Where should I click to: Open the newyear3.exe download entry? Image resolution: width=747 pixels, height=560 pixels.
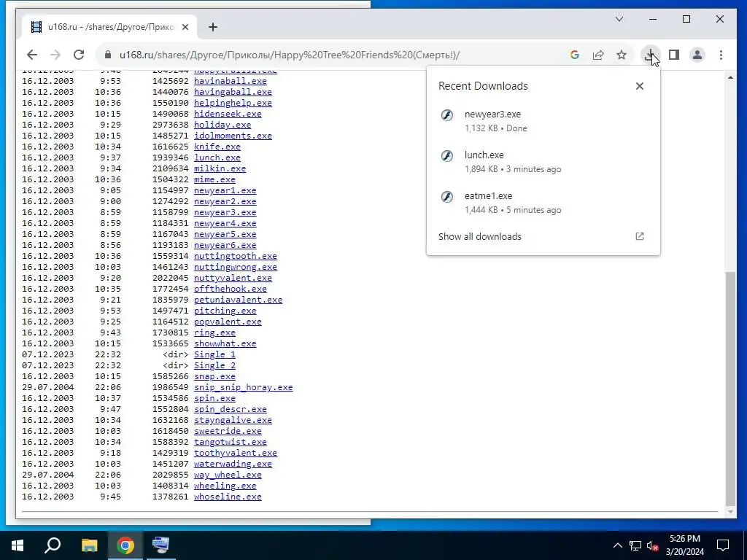543,121
